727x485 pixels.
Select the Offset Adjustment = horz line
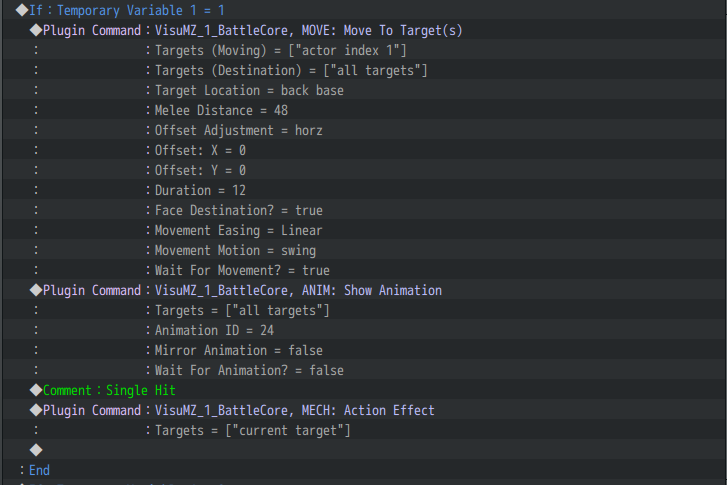[364, 130]
